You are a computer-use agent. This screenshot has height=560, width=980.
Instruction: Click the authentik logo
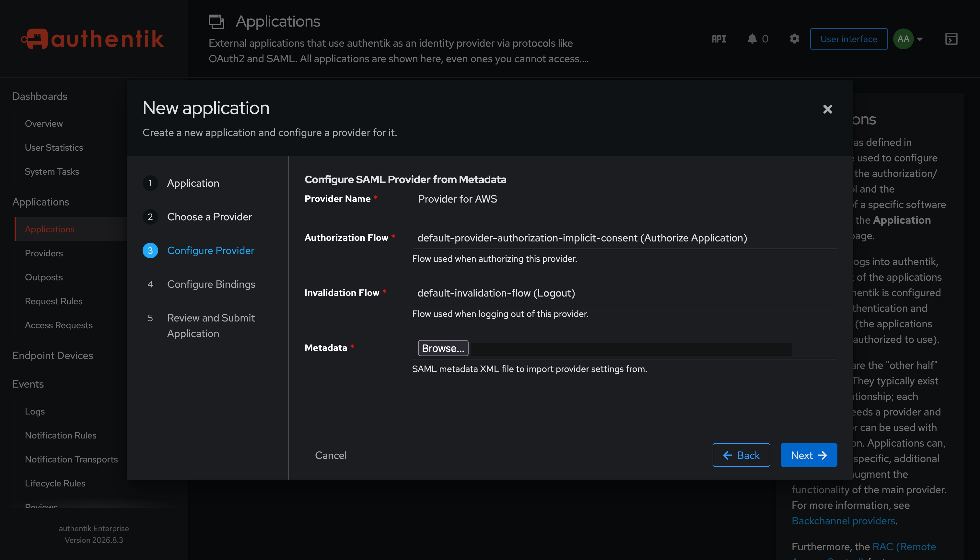(92, 39)
